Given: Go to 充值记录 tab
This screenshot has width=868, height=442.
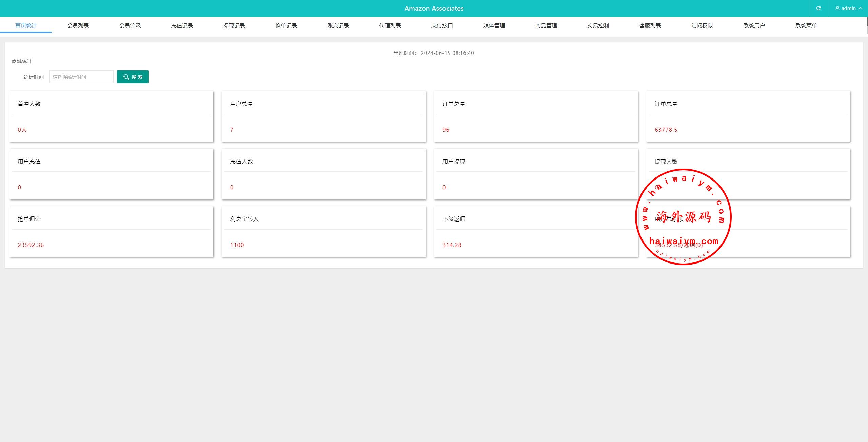Looking at the screenshot, I should coord(182,25).
